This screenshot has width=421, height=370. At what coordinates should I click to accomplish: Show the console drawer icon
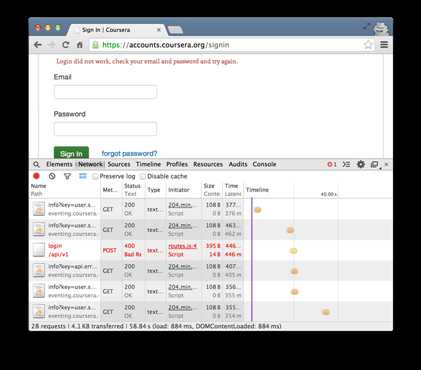tap(346, 164)
